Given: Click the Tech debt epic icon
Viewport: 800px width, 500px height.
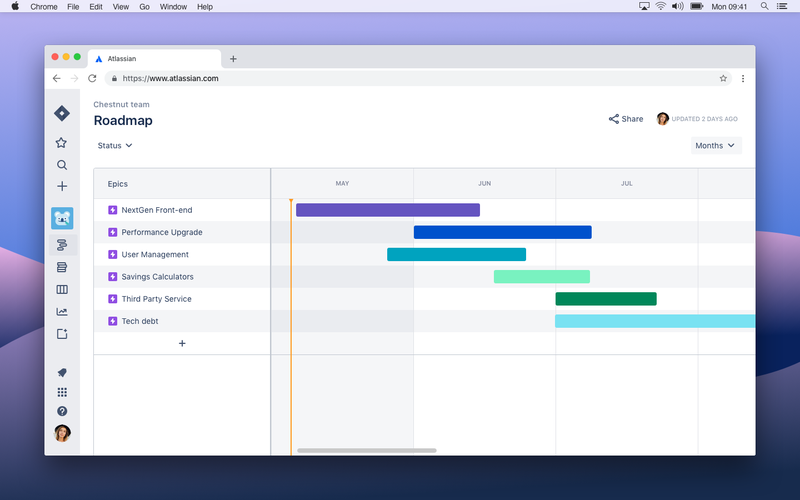Looking at the screenshot, I should [x=113, y=321].
